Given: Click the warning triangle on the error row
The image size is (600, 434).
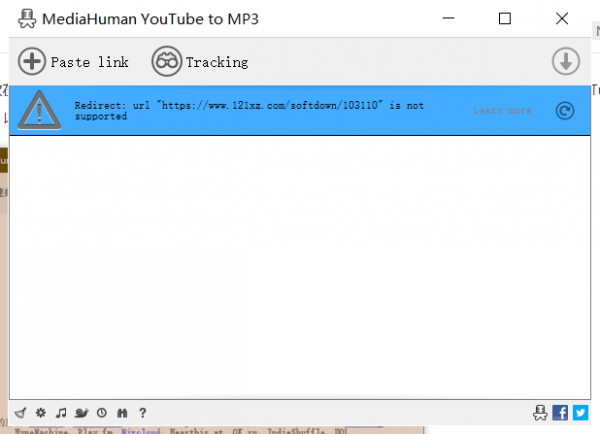Looking at the screenshot, I should (39, 111).
